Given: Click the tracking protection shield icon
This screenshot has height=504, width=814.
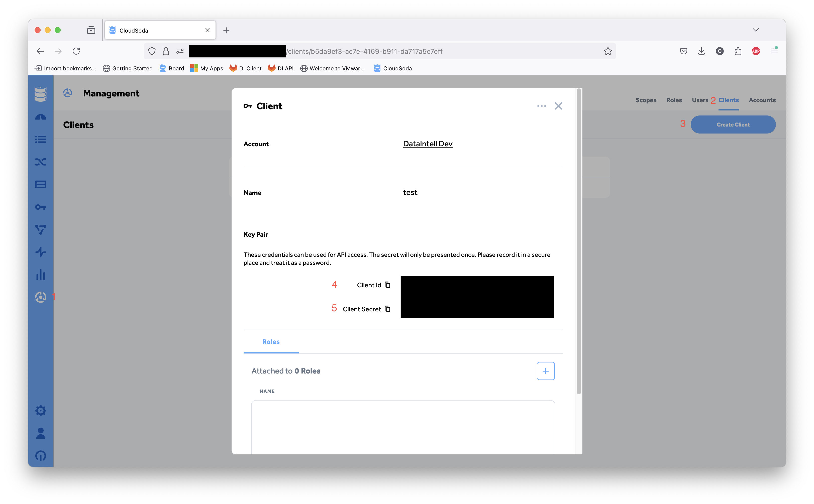Looking at the screenshot, I should (152, 51).
